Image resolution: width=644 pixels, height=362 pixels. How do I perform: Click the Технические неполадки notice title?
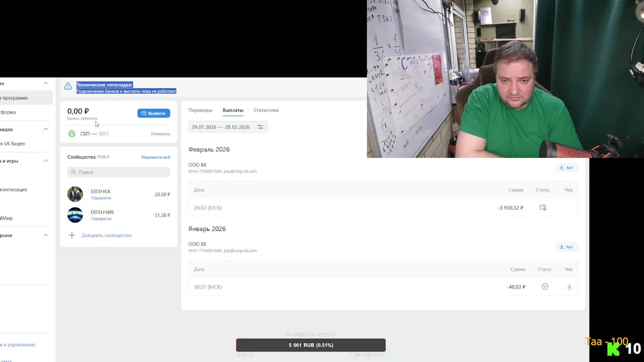click(x=104, y=85)
